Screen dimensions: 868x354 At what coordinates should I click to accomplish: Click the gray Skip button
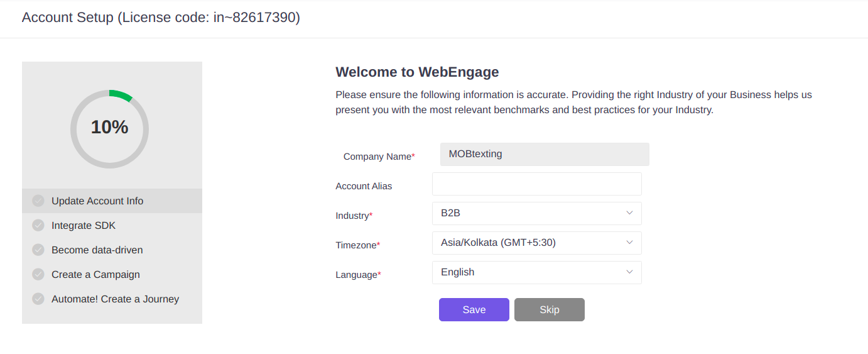550,309
